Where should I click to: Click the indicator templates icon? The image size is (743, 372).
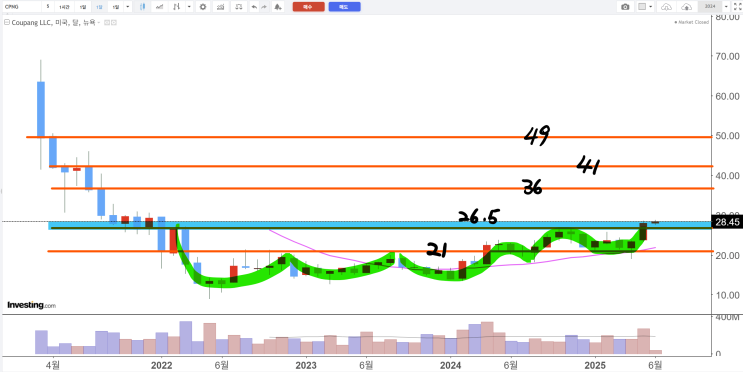220,7
